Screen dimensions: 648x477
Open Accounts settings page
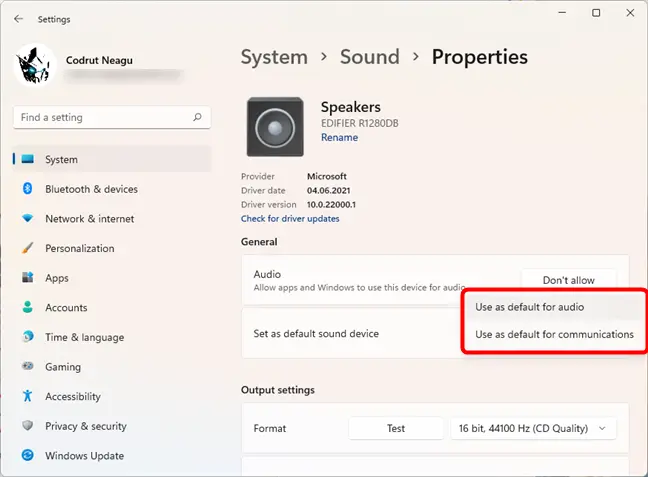pos(66,308)
